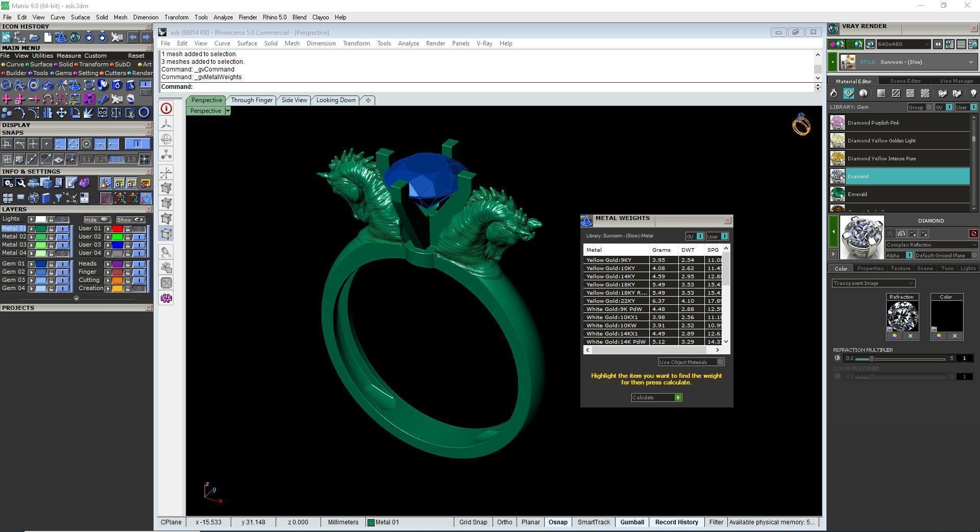Image resolution: width=980 pixels, height=532 pixels.
Task: Click Reset in Main Menu
Action: [x=136, y=56]
